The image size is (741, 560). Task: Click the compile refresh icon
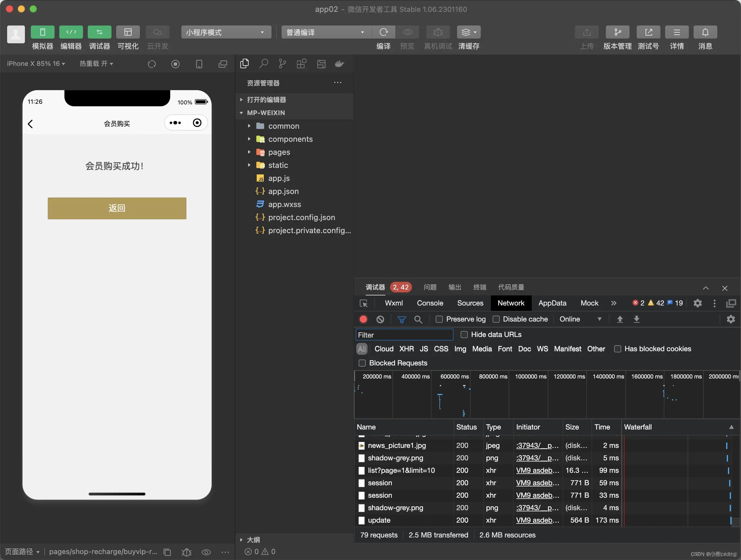pyautogui.click(x=383, y=32)
